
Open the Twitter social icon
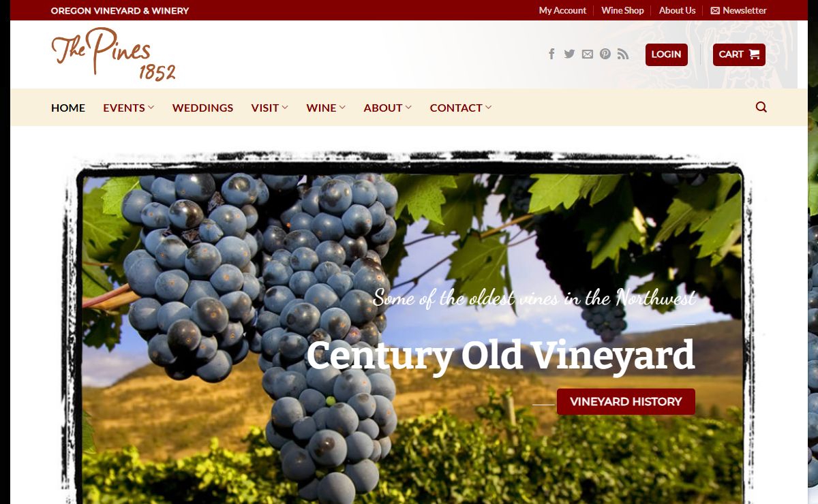(569, 54)
